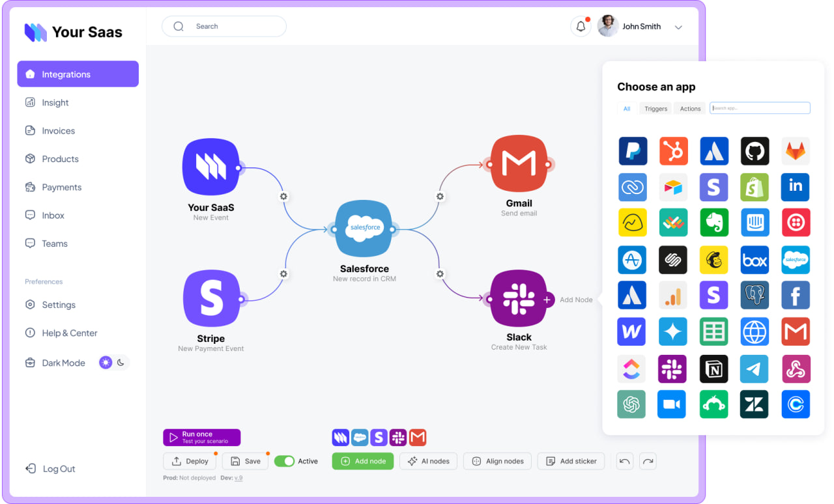Open the Teams page
Viewport: 834px width, 504px height.
46,244
